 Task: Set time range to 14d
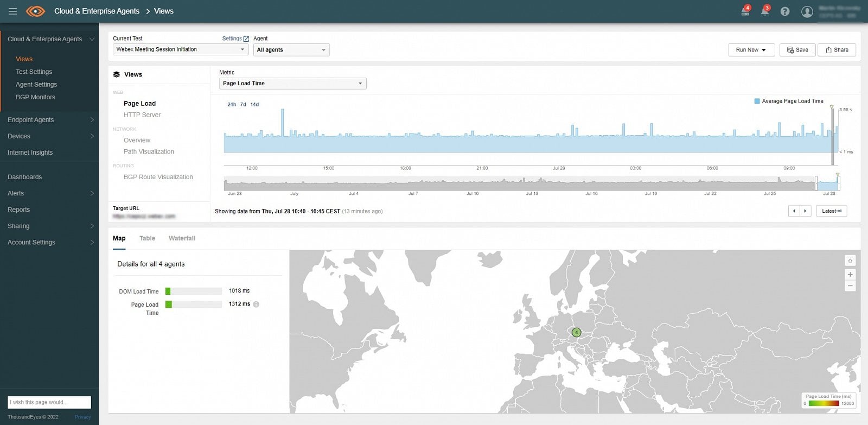point(254,104)
